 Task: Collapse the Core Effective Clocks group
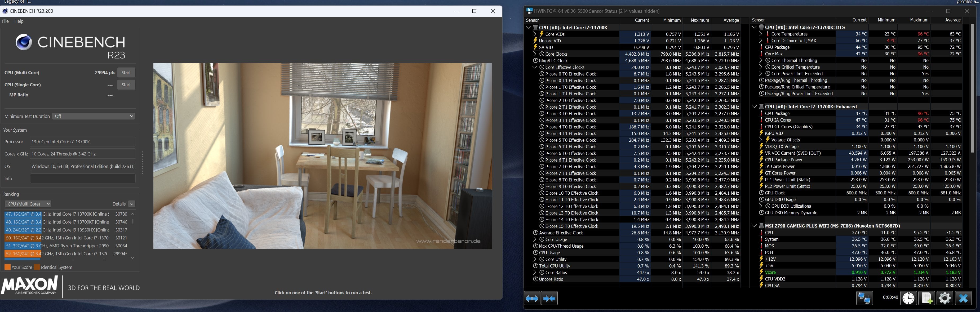pos(535,67)
